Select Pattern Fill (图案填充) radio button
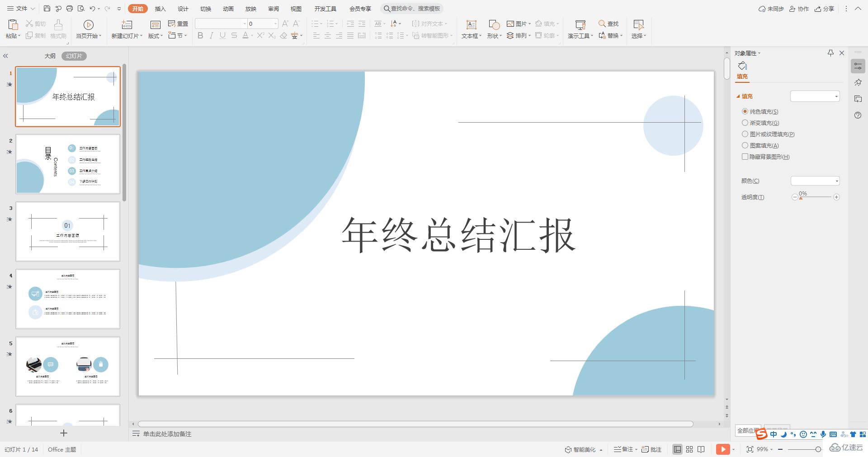868x457 pixels. pos(745,145)
